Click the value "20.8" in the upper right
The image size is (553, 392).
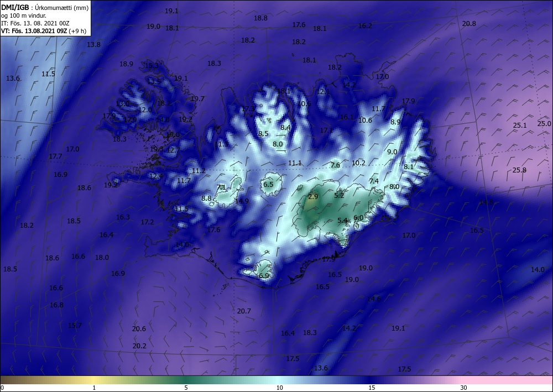pos(469,24)
